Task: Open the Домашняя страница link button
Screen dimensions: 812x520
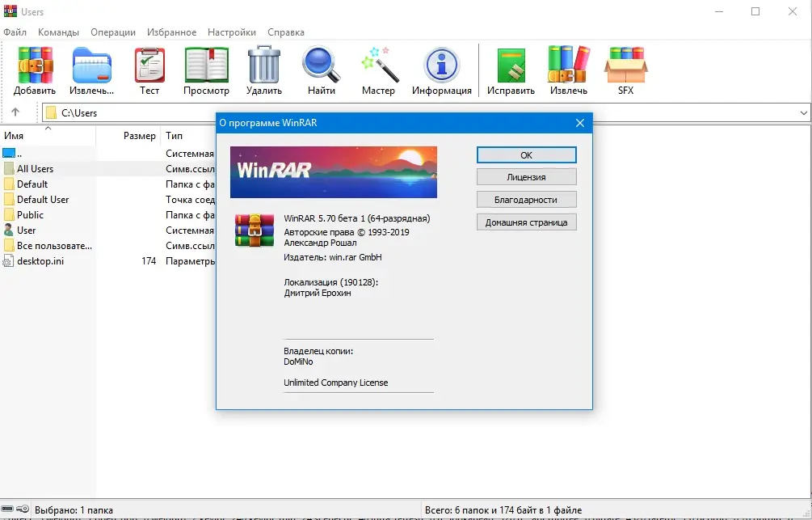Action: [x=526, y=222]
